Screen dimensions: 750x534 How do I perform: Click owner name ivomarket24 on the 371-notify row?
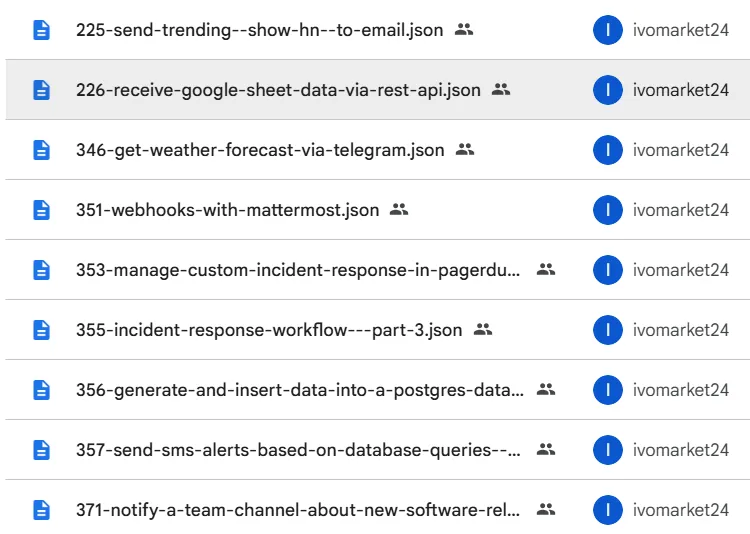(x=680, y=510)
